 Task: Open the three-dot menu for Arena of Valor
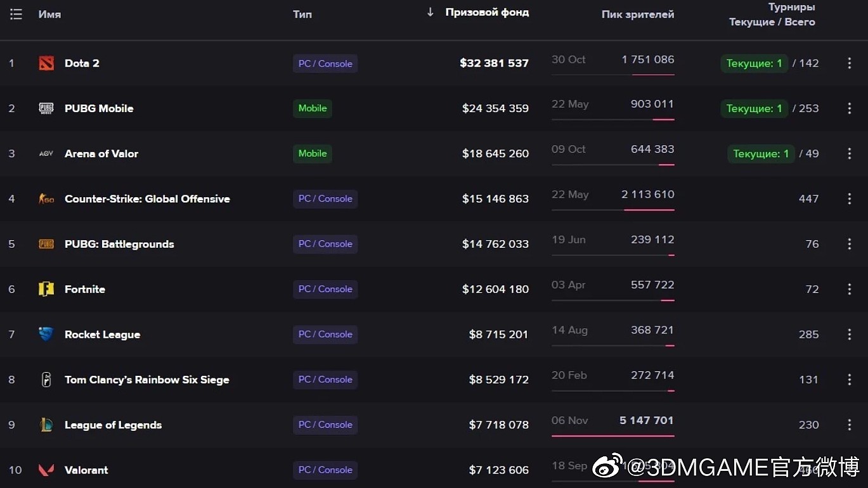pos(850,153)
